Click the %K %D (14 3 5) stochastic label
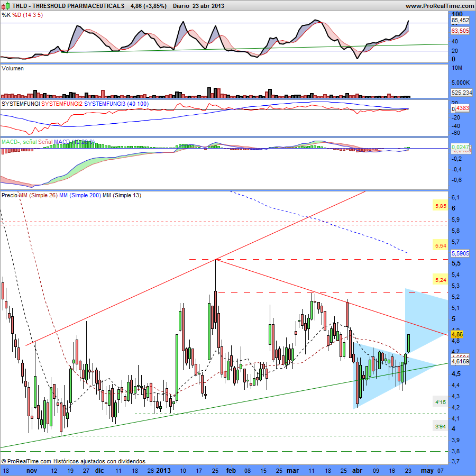476x476 pixels. (22, 15)
